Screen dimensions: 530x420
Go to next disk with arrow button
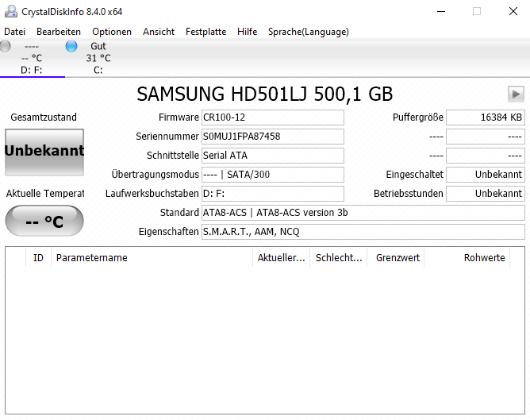point(516,94)
